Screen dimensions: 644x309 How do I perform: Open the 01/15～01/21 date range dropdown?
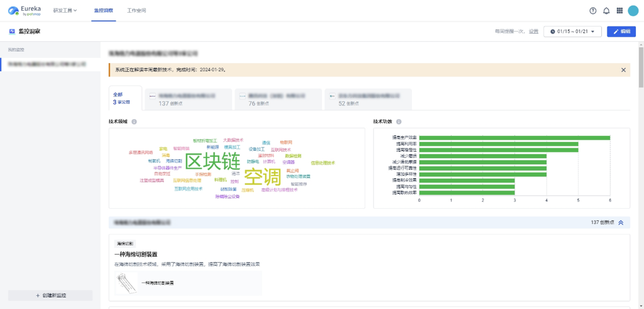572,32
